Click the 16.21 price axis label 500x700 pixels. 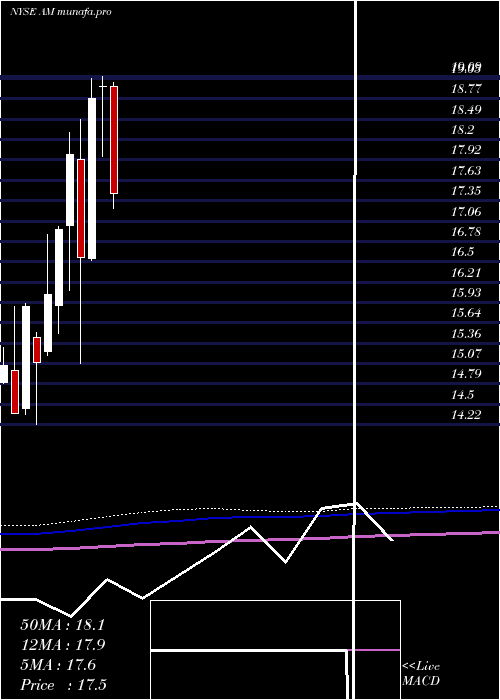[x=466, y=272]
